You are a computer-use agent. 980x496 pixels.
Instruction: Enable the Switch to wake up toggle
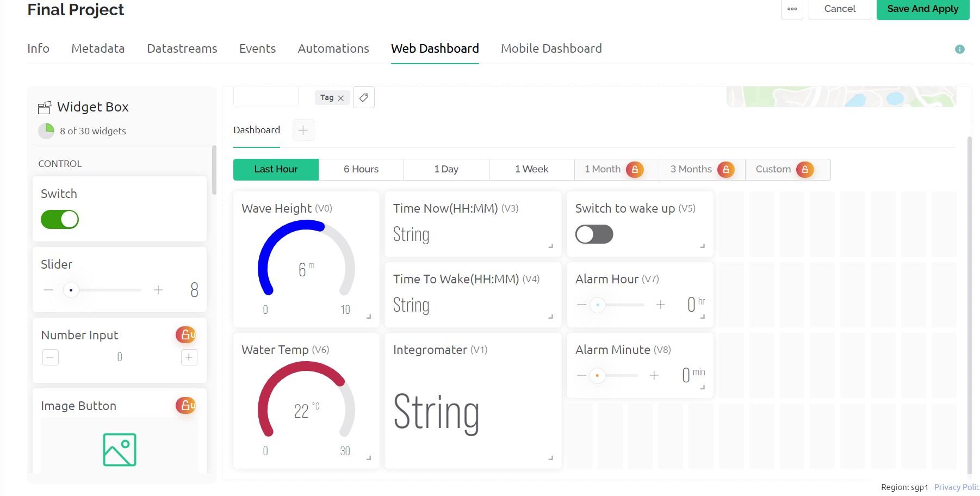click(594, 234)
